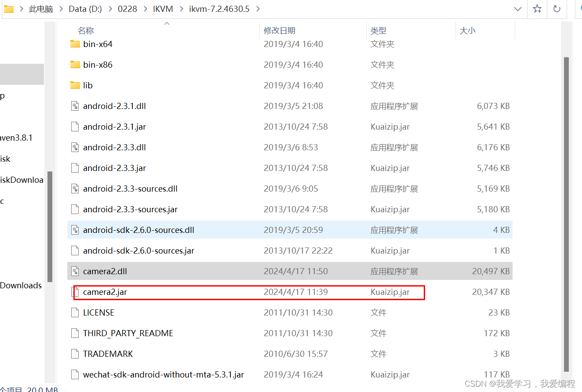The width and height of the screenshot is (582, 392).
Task: Expand the chevron after ikvm-7.2.4630.5
Action: click(x=258, y=8)
